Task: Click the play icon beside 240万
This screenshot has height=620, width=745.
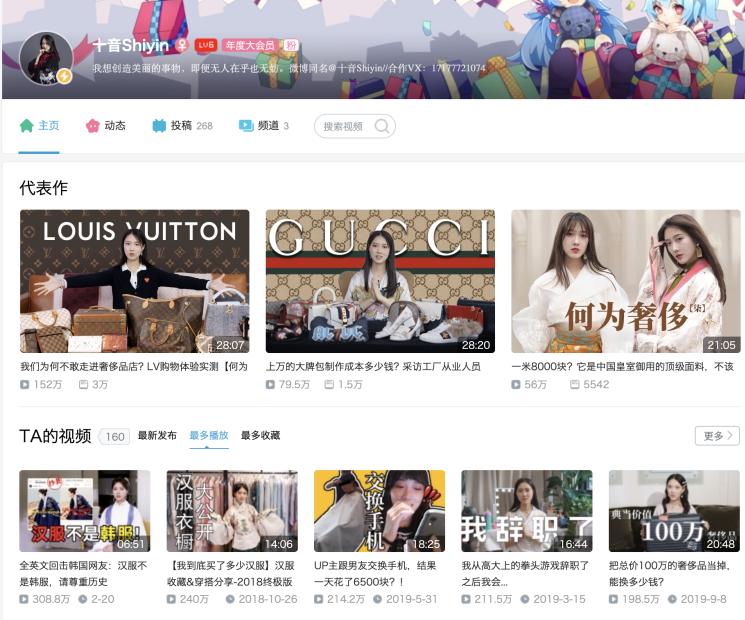Action: [x=171, y=600]
